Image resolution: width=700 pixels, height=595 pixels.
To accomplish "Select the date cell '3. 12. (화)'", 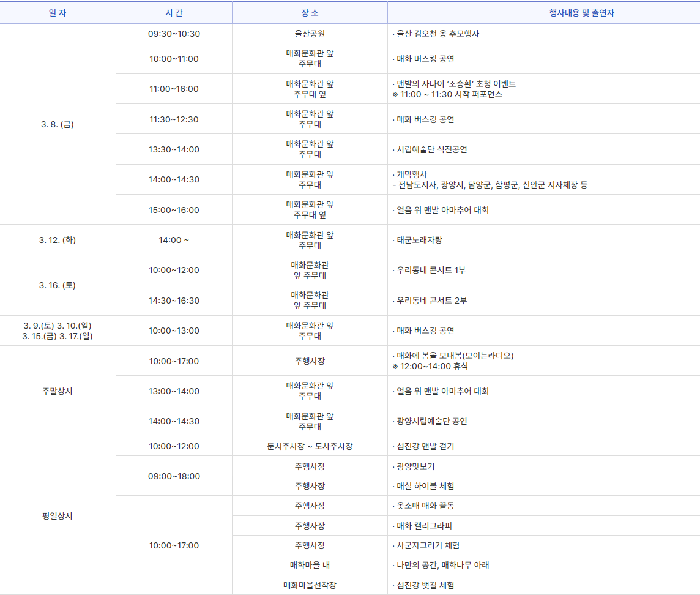I will pos(58,240).
